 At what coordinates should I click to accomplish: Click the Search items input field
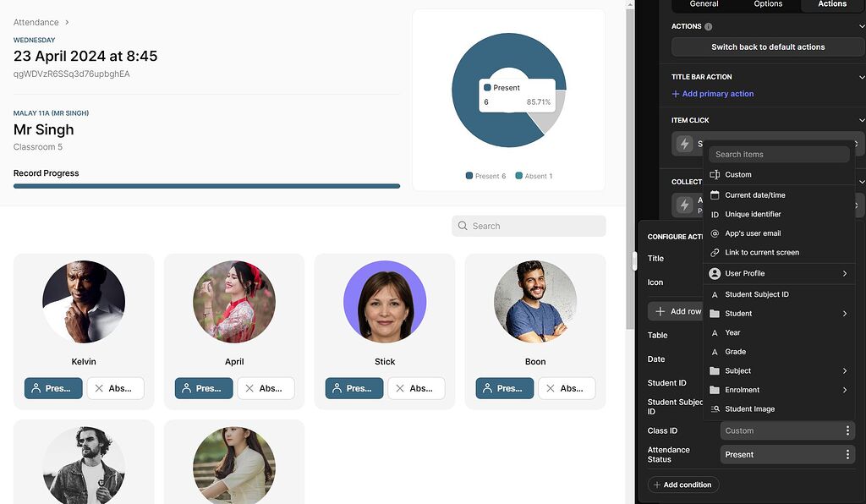tap(778, 154)
